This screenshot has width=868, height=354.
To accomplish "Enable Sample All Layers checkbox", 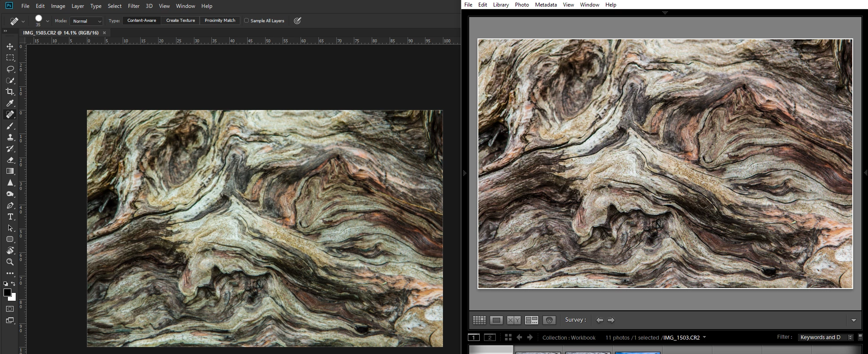I will pos(246,21).
